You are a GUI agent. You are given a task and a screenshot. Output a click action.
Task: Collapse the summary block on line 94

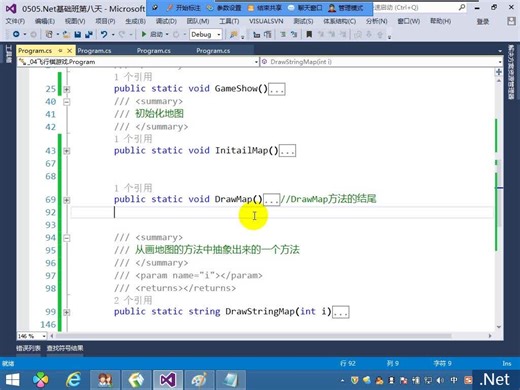tap(67, 238)
